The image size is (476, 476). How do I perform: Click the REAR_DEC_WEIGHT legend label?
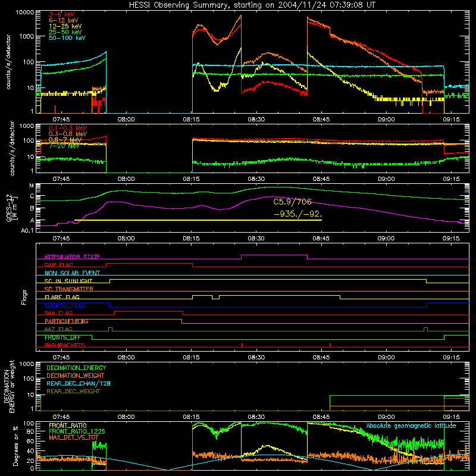click(73, 392)
